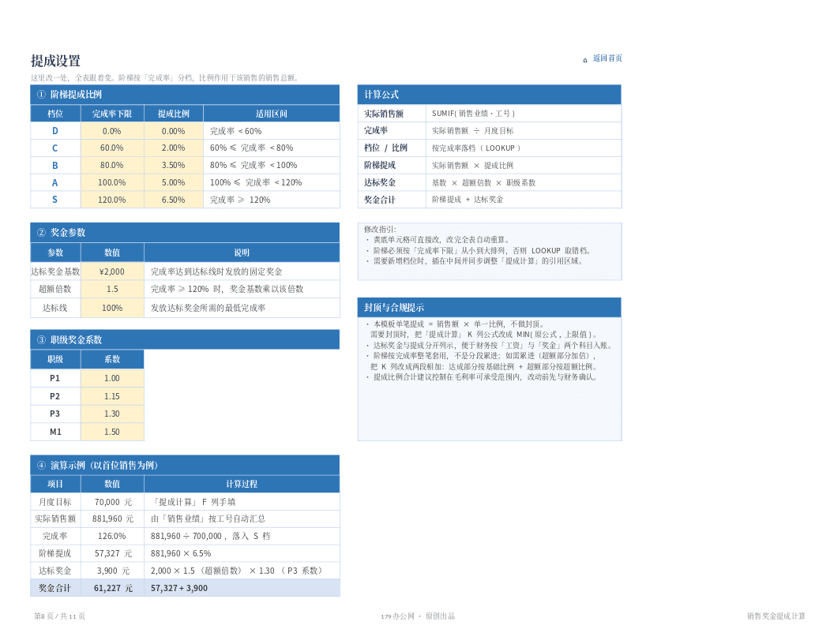Select the 达标奖金 value 3,900 元
The width and height of the screenshot is (834, 644).
[112, 570]
